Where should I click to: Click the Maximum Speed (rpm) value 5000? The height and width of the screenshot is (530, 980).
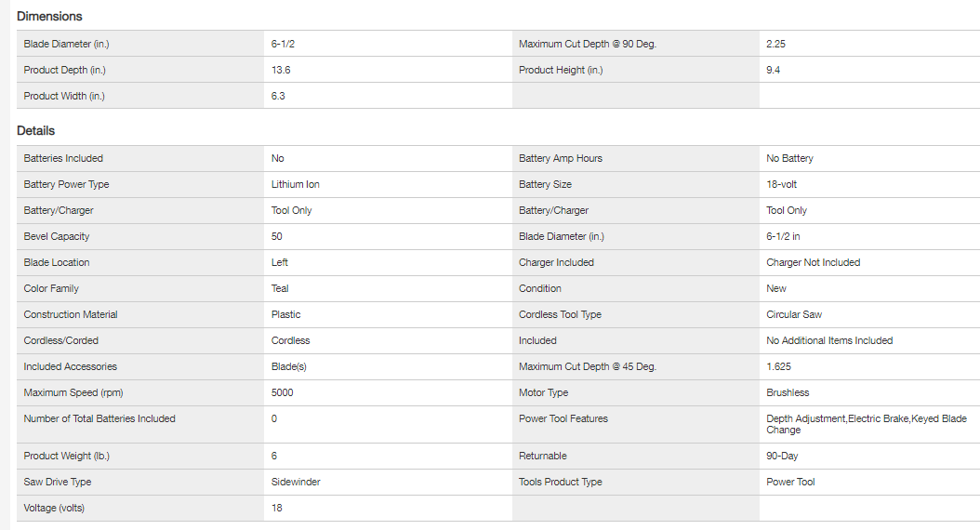coord(282,392)
